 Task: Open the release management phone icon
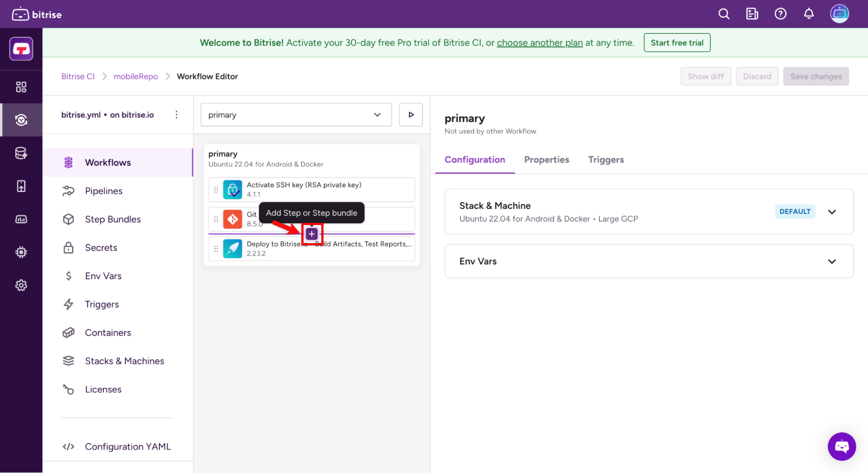coord(21,186)
